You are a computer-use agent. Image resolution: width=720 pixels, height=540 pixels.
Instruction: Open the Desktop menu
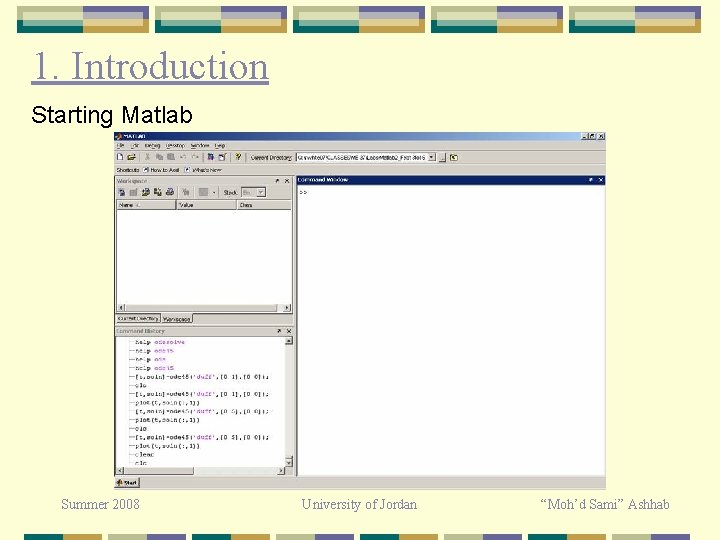coord(175,146)
